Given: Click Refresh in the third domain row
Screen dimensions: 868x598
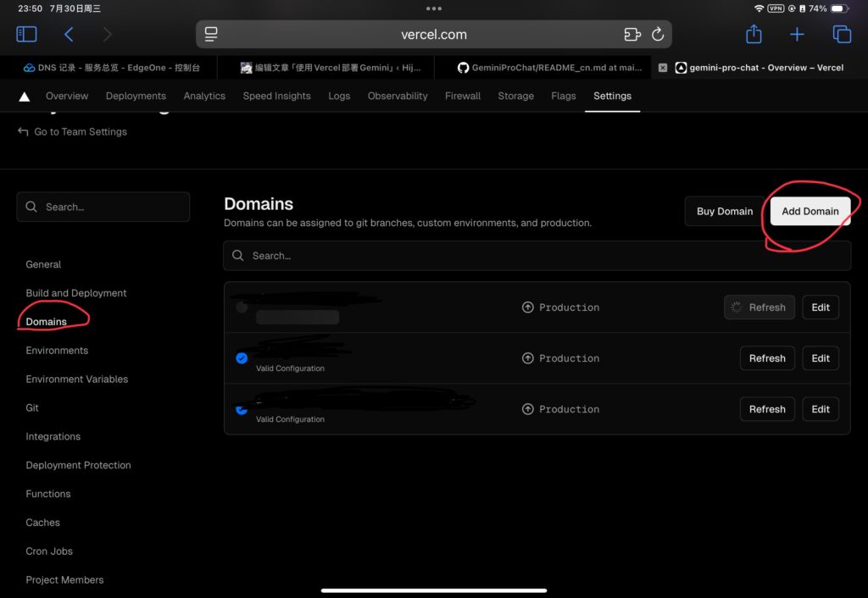Looking at the screenshot, I should [x=766, y=409].
